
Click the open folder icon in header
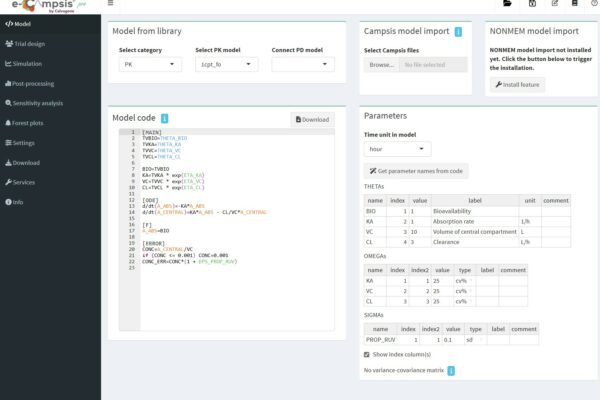pyautogui.click(x=507, y=5)
